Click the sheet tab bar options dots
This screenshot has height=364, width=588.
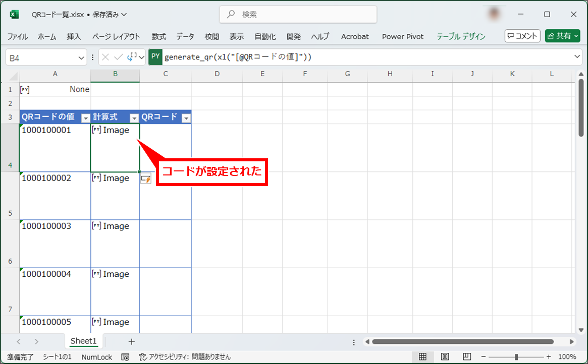coord(354,342)
